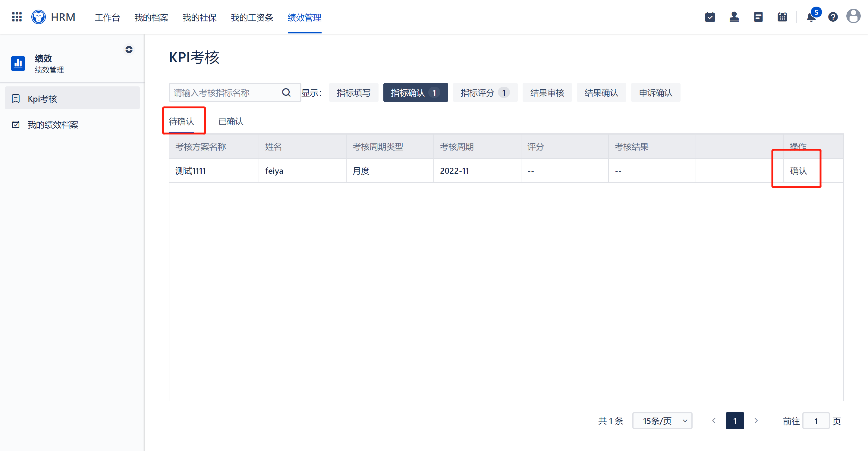Image resolution: width=868 pixels, height=451 pixels.
Task: Open 我的档案 menu
Action: pyautogui.click(x=151, y=17)
